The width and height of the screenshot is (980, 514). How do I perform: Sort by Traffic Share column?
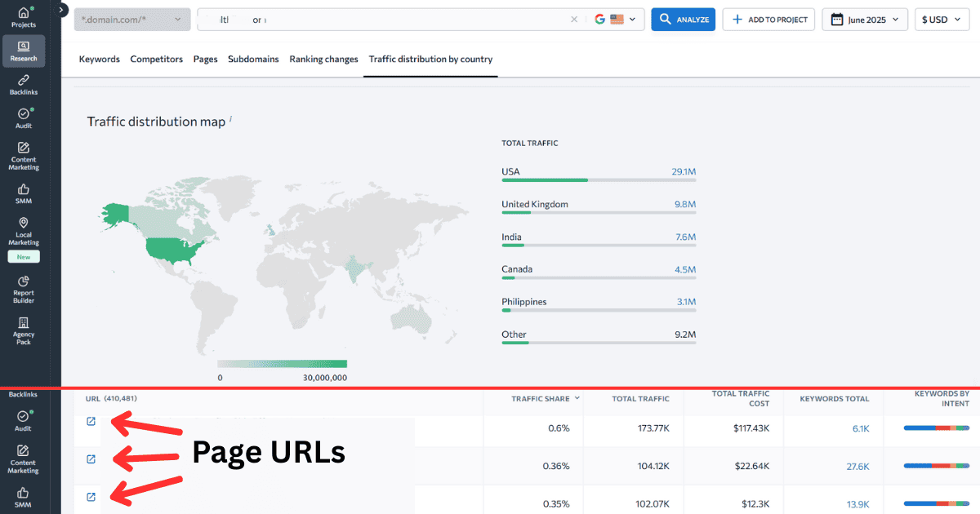click(546, 399)
